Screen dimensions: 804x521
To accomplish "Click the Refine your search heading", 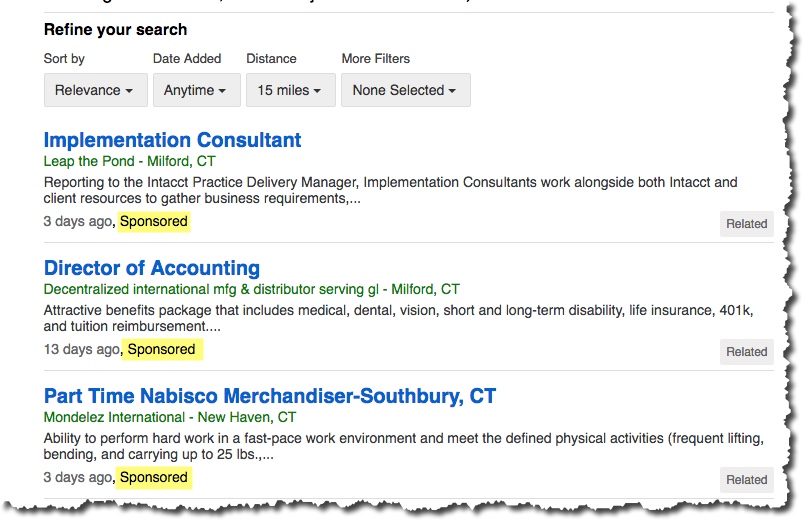I will click(x=115, y=29).
